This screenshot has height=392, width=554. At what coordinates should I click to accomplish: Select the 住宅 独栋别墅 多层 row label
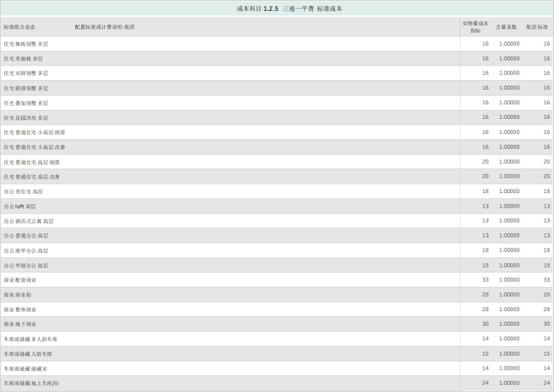(x=26, y=44)
